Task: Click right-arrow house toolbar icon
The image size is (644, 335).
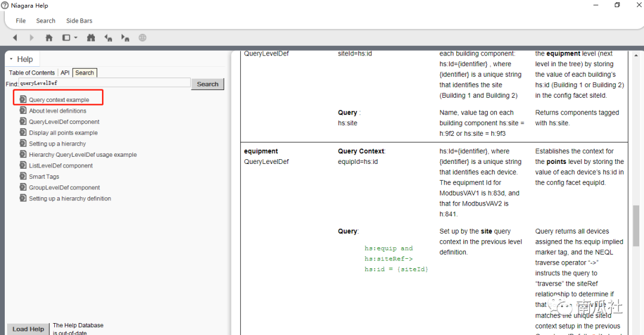Action: [x=125, y=38]
